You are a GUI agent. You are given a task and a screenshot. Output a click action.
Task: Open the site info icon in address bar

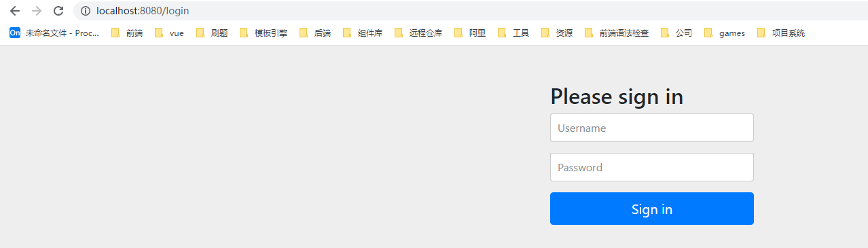(x=86, y=11)
